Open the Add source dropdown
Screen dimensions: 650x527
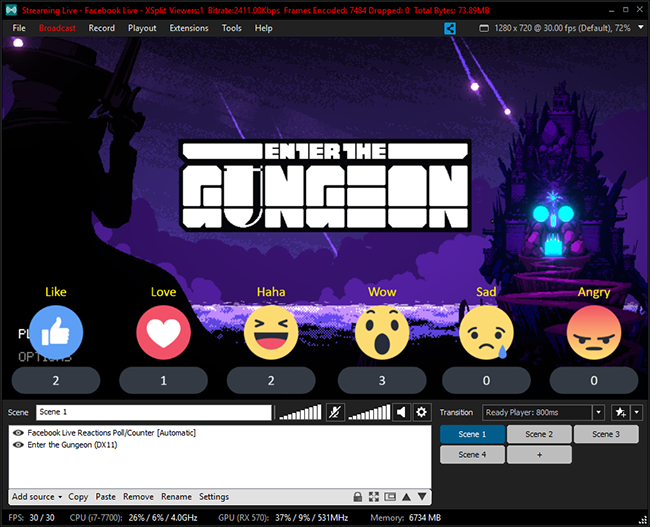coord(37,497)
